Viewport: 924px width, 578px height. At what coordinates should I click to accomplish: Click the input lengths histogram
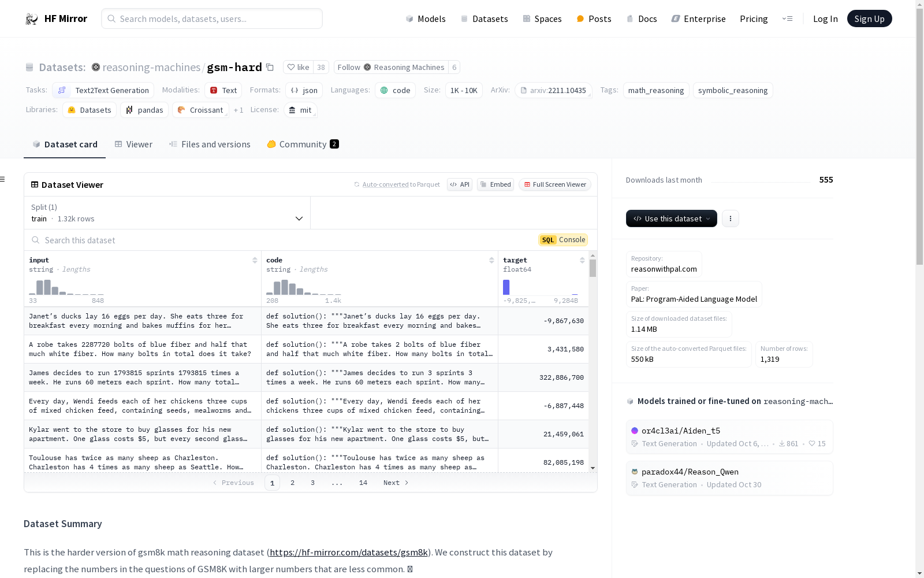(66, 287)
